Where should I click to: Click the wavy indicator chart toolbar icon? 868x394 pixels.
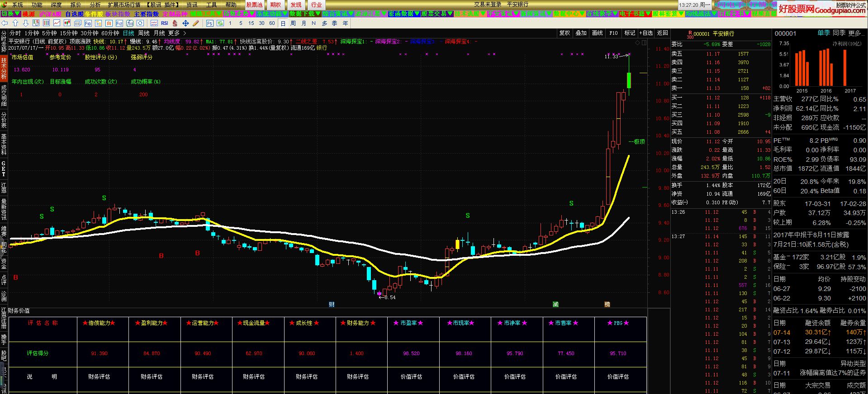click(154, 23)
